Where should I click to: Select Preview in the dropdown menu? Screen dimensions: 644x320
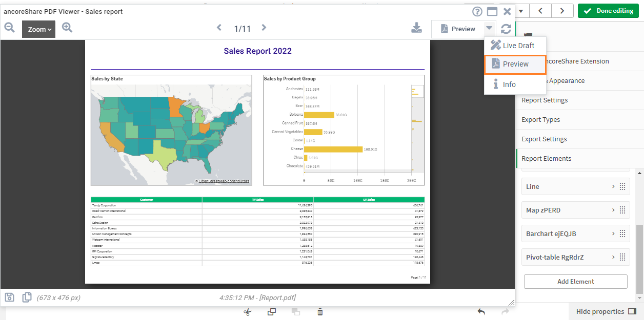[x=515, y=64]
